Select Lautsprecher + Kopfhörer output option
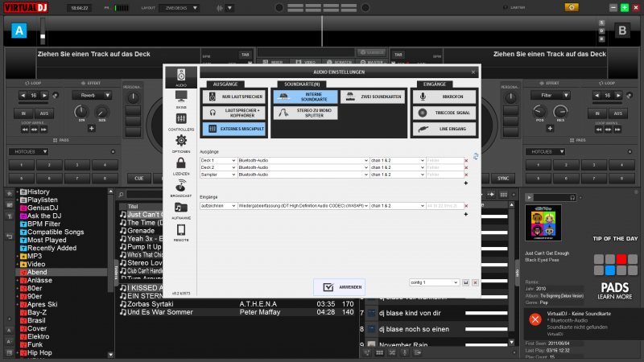The height and width of the screenshot is (362, 644). tap(234, 113)
